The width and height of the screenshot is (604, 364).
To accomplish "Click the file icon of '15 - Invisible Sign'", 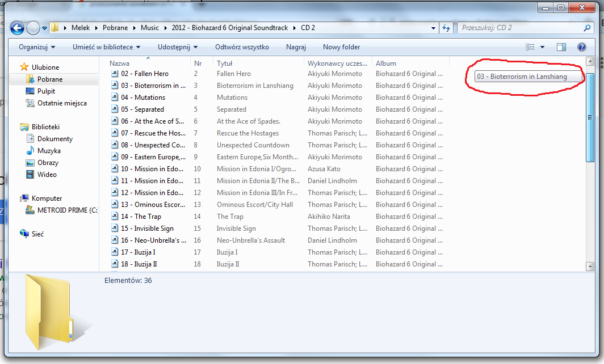I will (115, 228).
